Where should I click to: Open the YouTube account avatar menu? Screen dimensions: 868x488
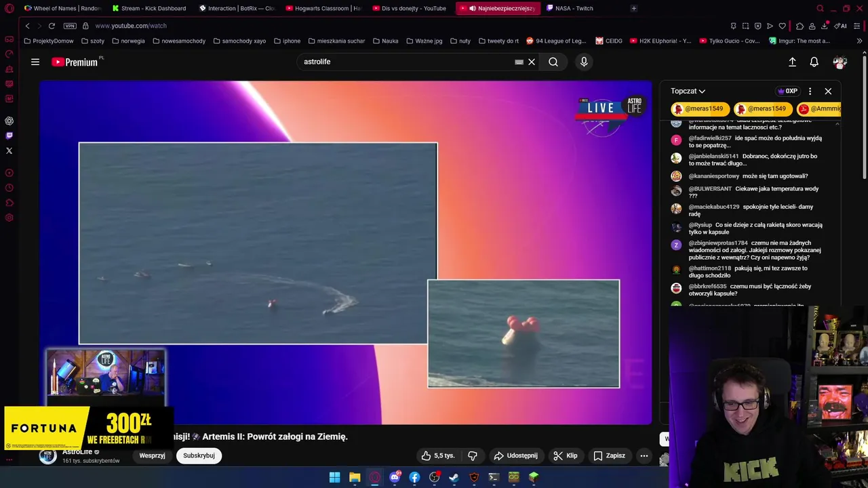point(840,62)
